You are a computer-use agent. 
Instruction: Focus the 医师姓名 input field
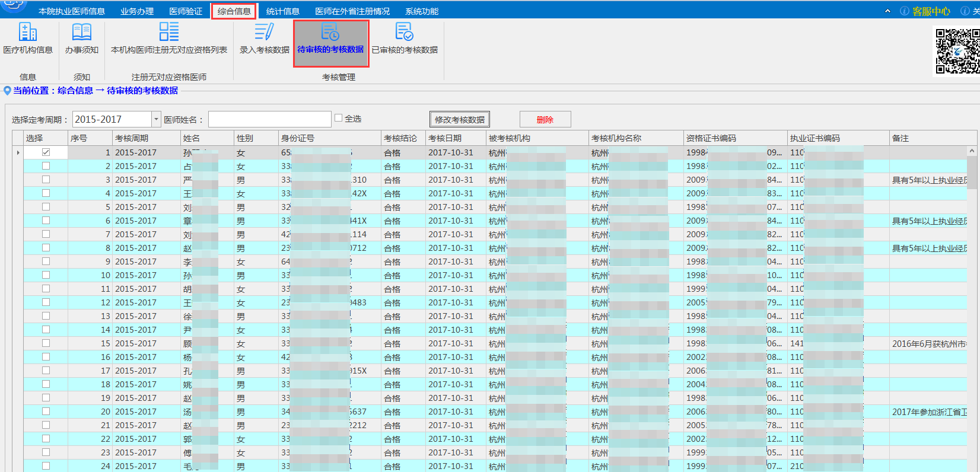[269, 119]
